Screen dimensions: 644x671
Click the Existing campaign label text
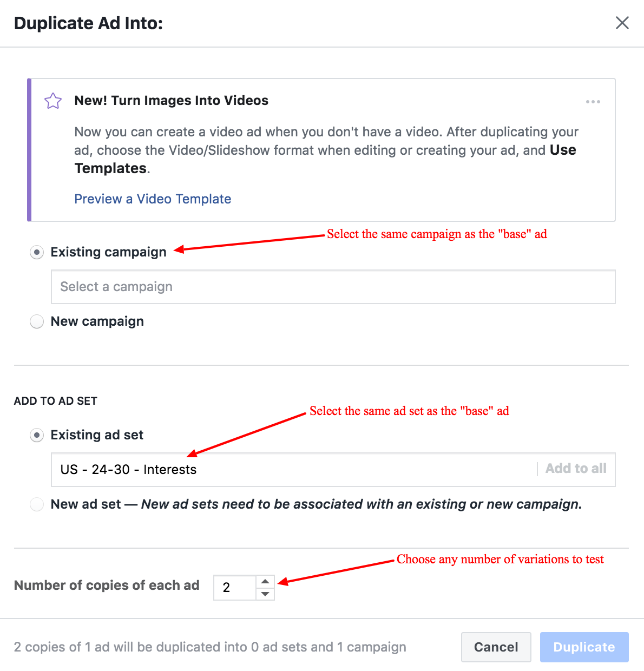108,252
